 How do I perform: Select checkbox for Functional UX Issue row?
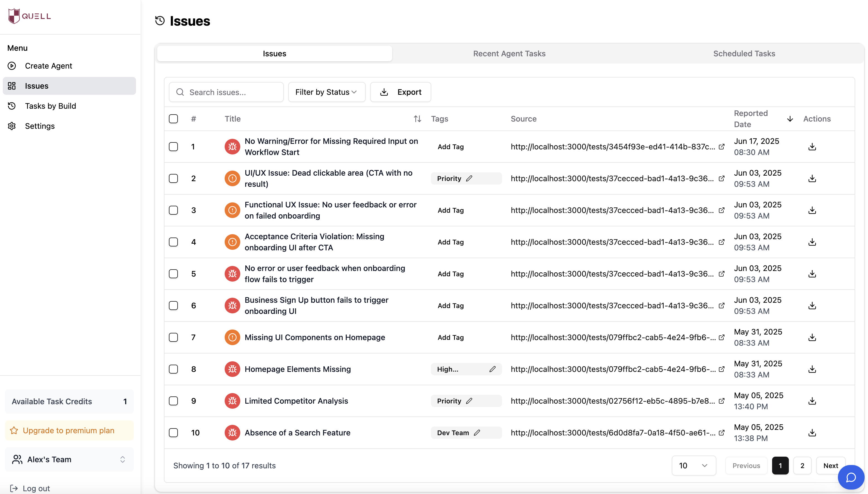point(173,210)
